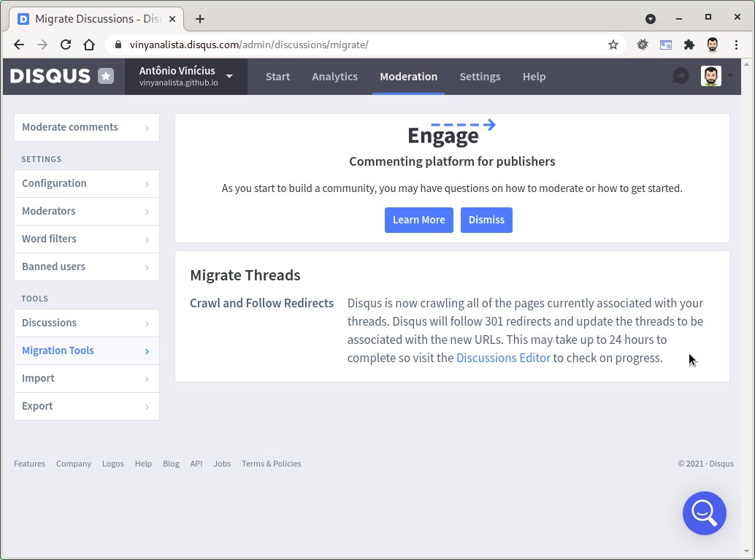
Task: Follow the Discussions Editor link
Action: [x=503, y=358]
